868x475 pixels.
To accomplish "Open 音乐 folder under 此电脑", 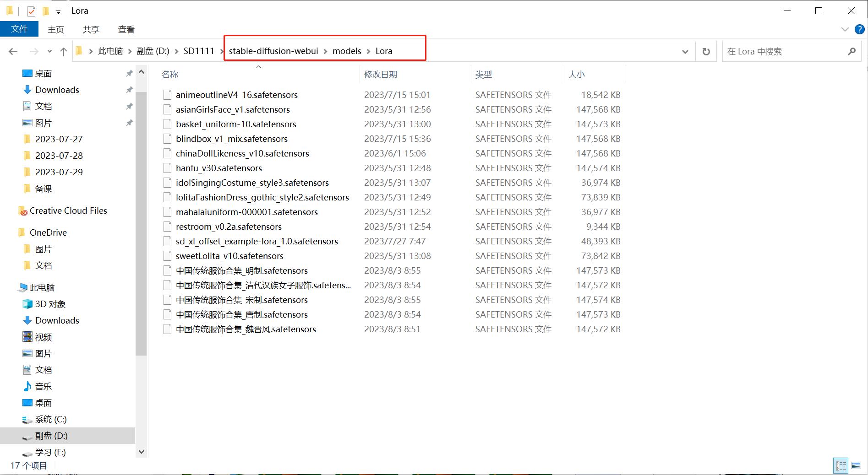I will (x=44, y=386).
